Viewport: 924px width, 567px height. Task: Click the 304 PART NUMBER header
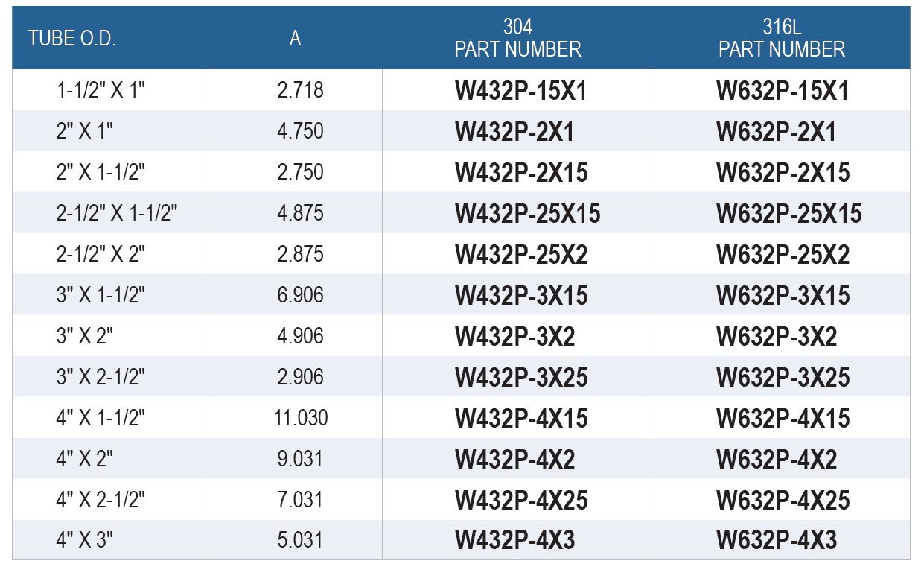[x=518, y=38]
